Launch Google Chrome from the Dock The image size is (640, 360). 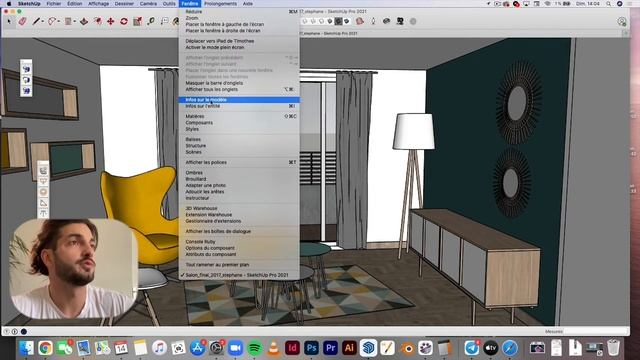[x=45, y=348]
